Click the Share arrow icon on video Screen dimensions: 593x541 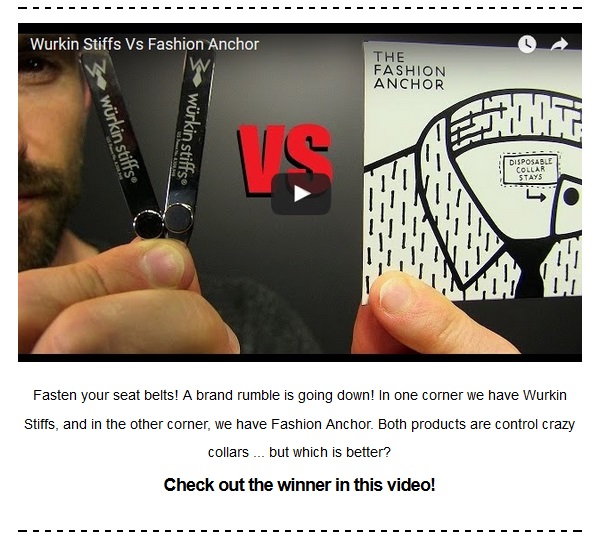pyautogui.click(x=559, y=45)
